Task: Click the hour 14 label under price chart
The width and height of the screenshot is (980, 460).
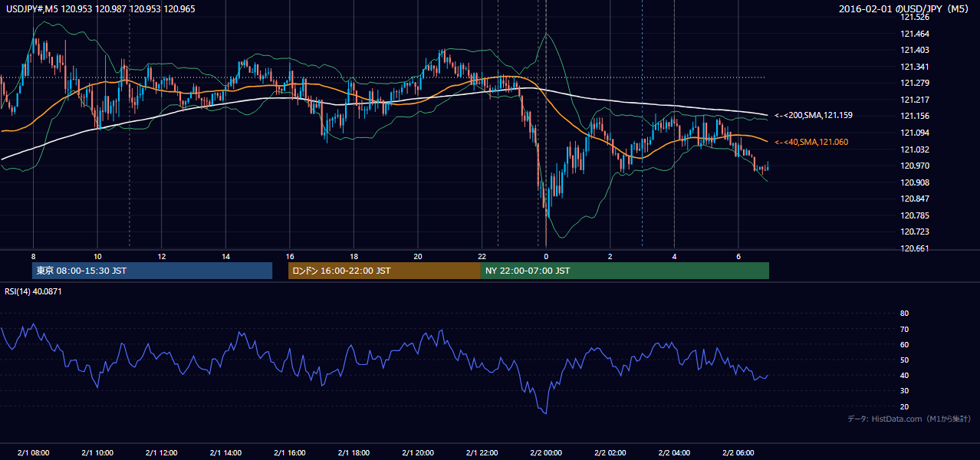Action: click(x=225, y=256)
